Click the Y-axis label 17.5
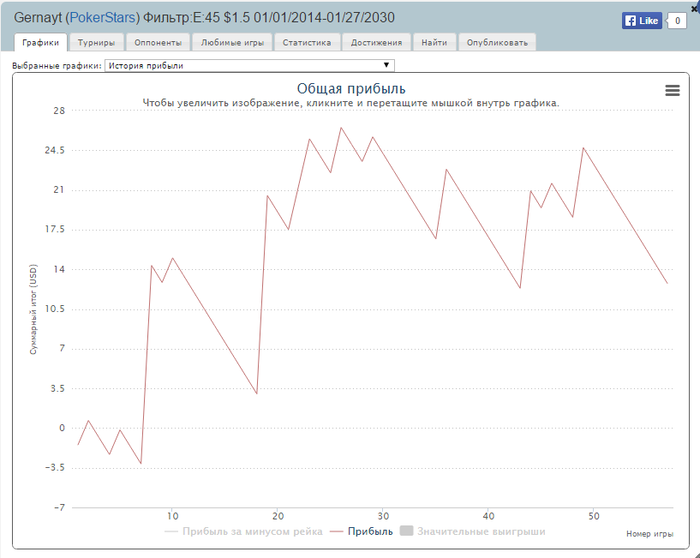The height and width of the screenshot is (558, 700). coord(54,229)
